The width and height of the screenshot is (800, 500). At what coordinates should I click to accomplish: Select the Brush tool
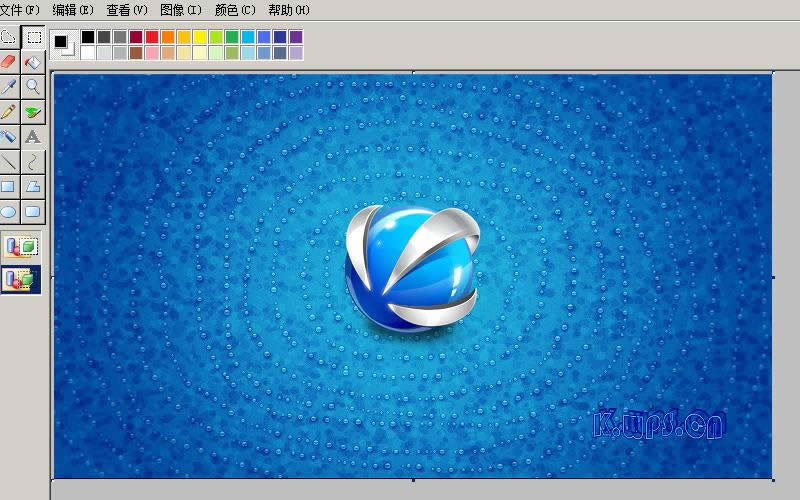(34, 112)
